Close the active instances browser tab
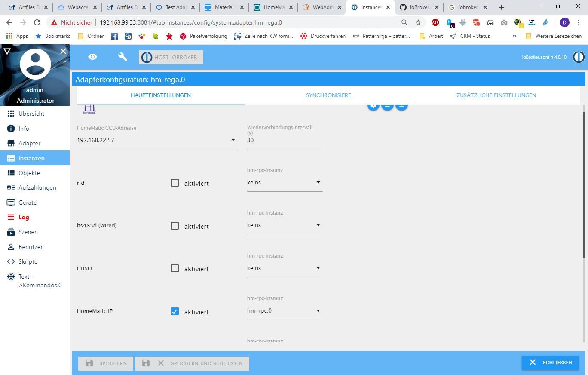588x375 pixels. (388, 7)
